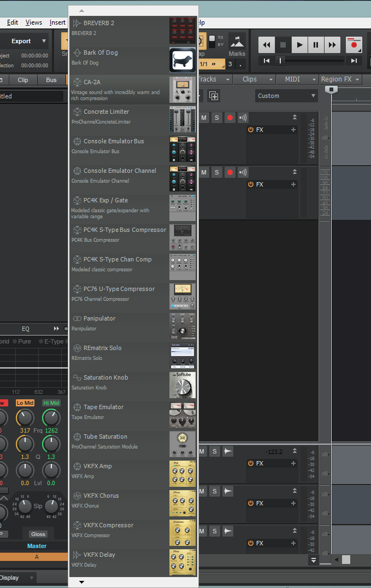Viewport: 371px width, 588px height.
Task: Choose PC4K Exp / Gate plugin
Action: coord(133,208)
